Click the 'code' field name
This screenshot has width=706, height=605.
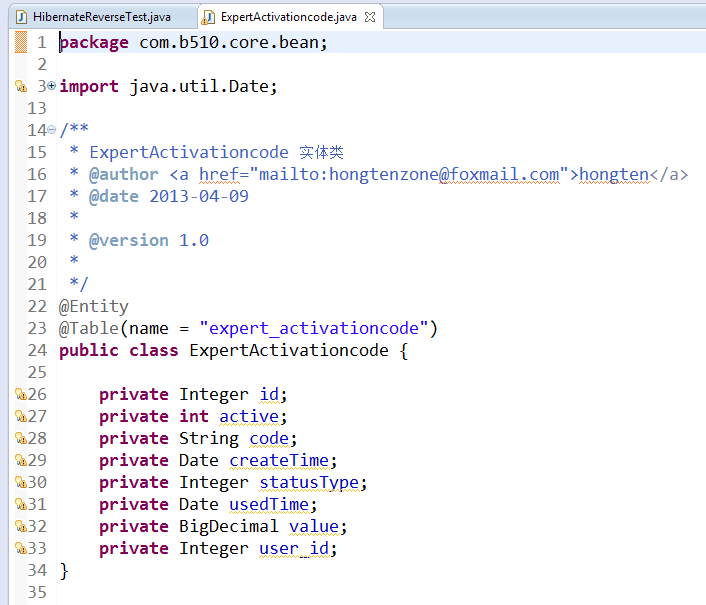pyautogui.click(x=269, y=438)
